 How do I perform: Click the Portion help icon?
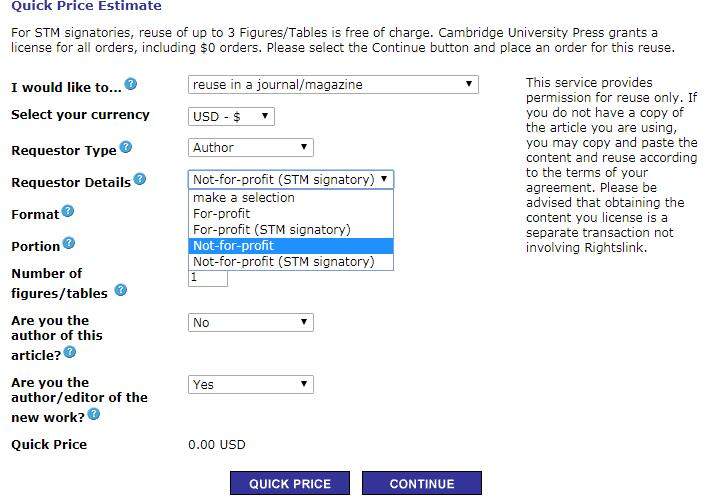click(70, 244)
